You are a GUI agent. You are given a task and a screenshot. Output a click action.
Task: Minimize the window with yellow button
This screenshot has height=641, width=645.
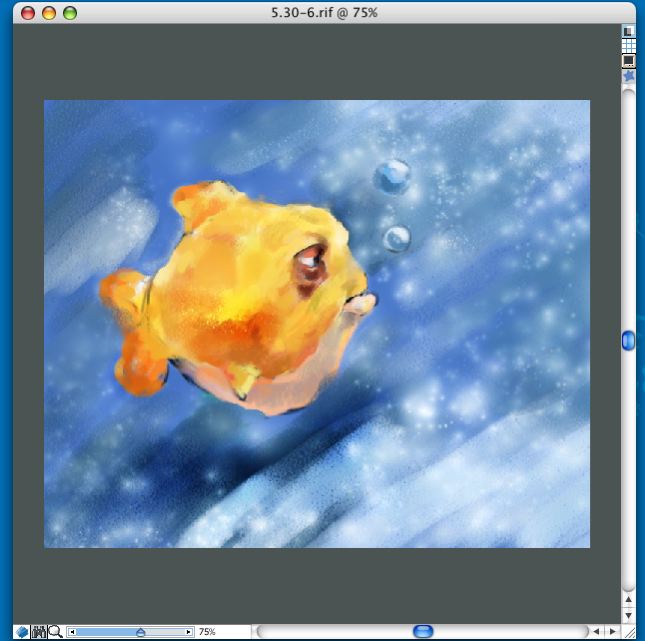pos(49,13)
